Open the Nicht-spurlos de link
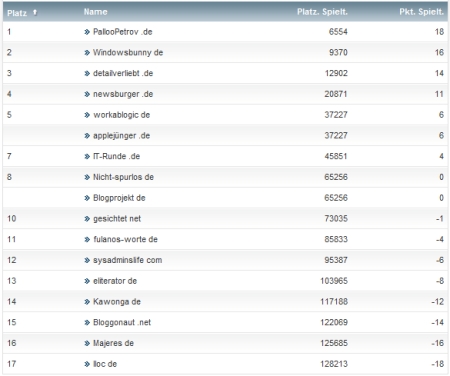450x376 pixels. coord(123,177)
